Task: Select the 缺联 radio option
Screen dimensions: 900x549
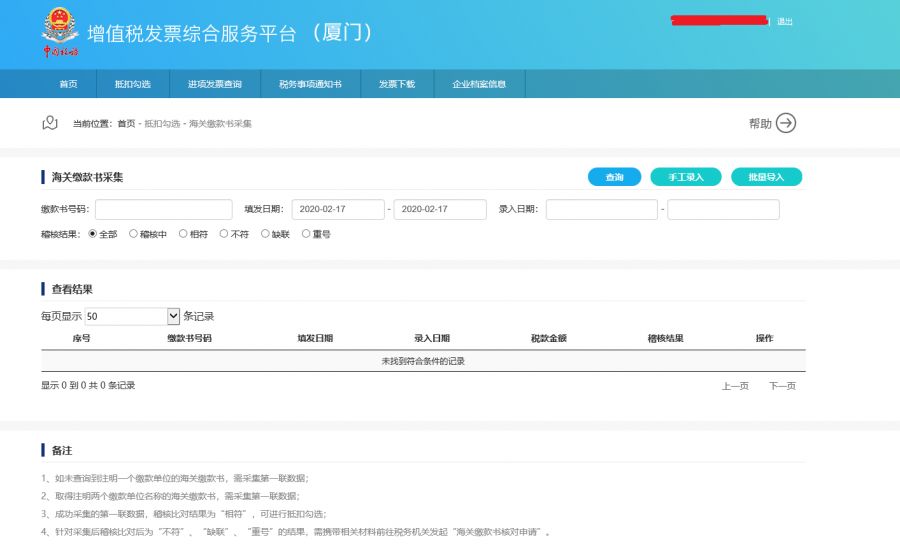Action: click(x=265, y=234)
